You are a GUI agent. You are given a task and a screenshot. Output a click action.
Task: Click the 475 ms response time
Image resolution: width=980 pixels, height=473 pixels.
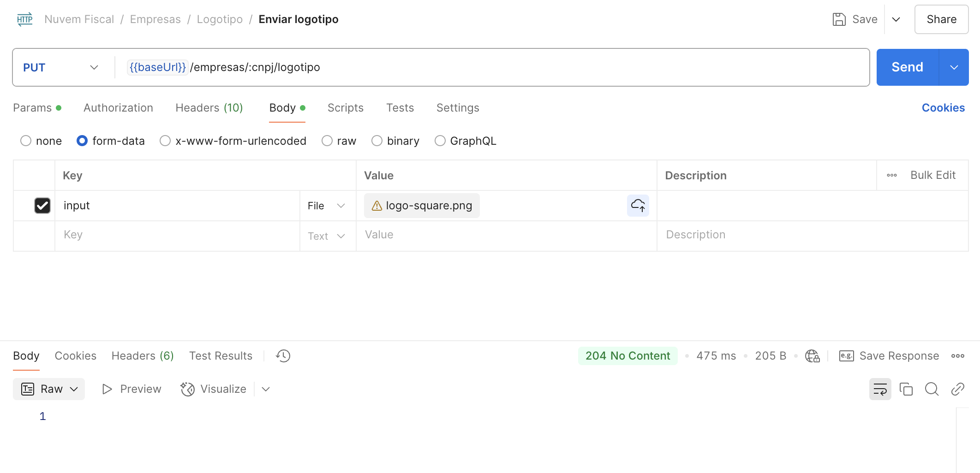coord(716,356)
